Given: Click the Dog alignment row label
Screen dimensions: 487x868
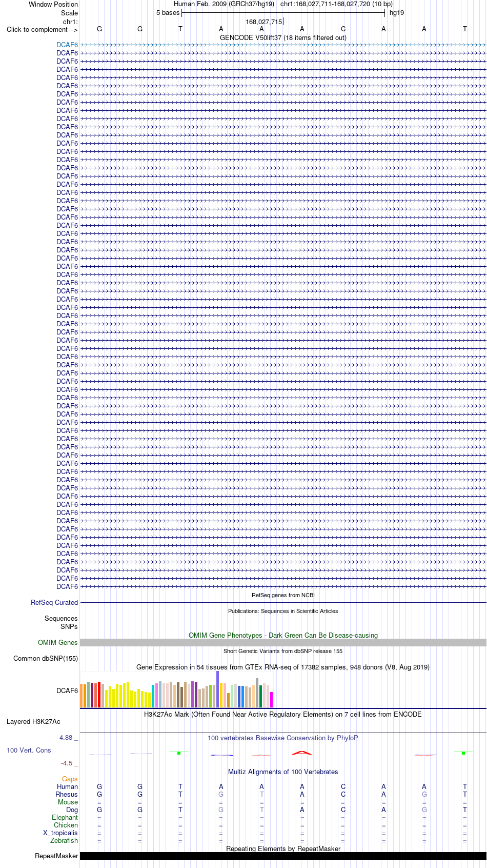Looking at the screenshot, I should [x=72, y=810].
